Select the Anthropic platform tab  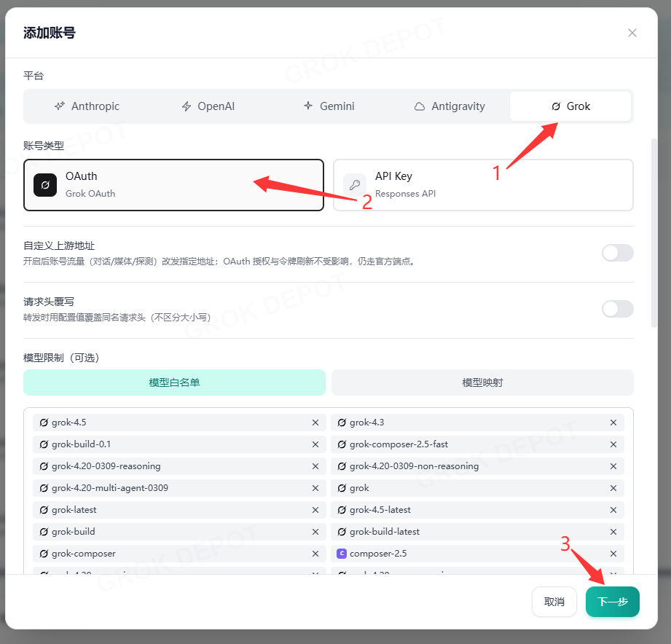pos(87,106)
